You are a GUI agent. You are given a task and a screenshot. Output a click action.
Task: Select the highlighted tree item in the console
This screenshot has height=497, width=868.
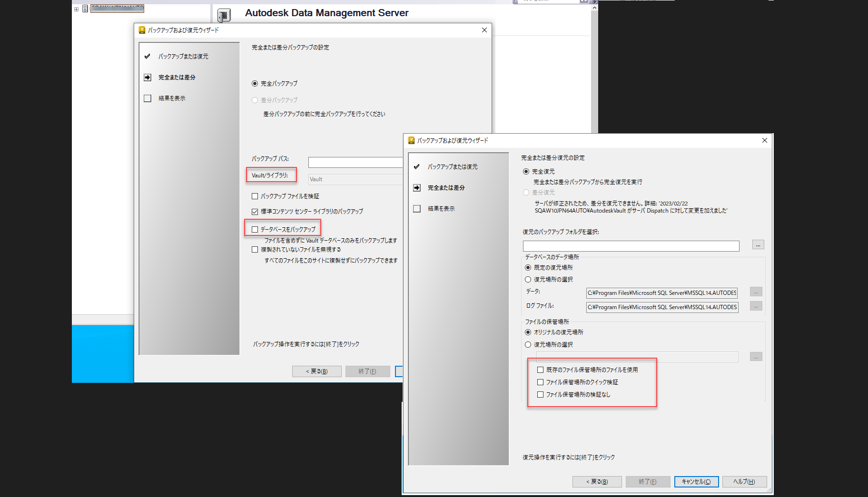pos(117,9)
